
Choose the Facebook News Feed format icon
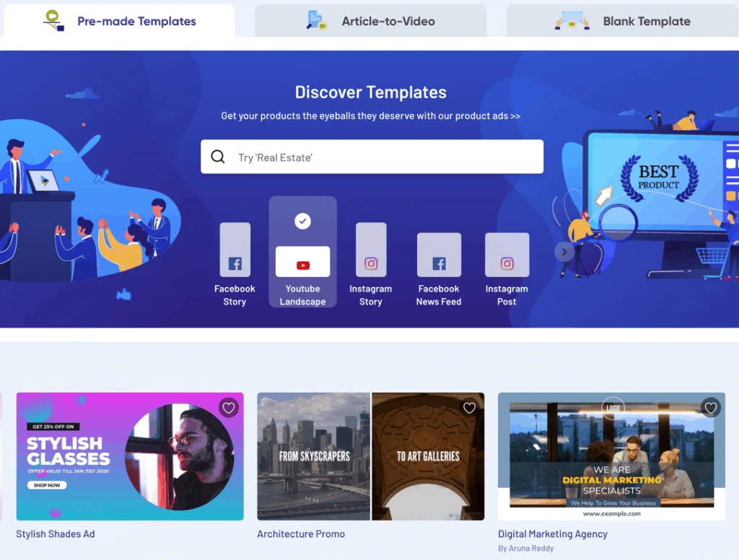click(439, 255)
